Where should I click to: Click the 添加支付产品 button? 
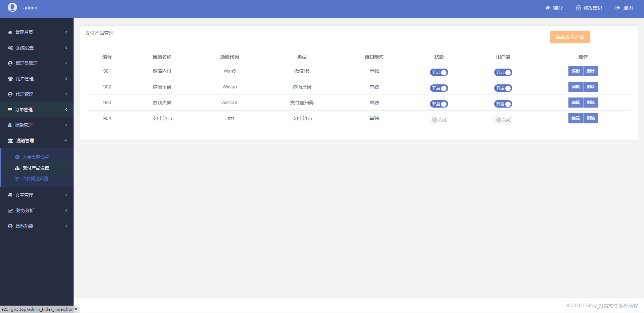(570, 37)
